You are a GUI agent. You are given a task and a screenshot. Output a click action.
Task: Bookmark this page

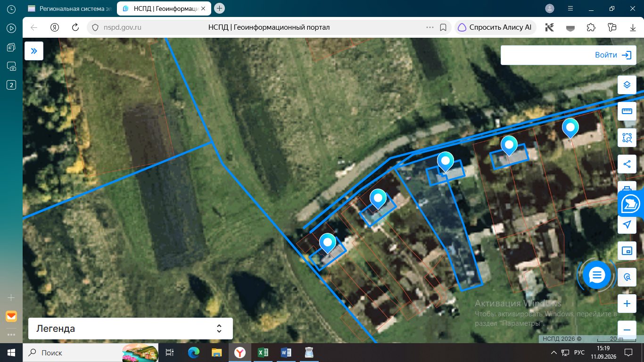[443, 27]
